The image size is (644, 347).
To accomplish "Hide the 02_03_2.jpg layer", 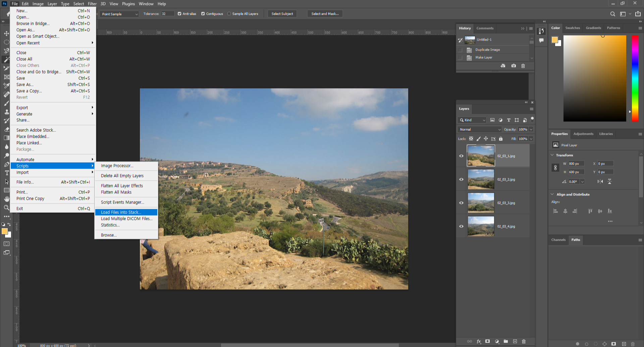I will pos(461,179).
